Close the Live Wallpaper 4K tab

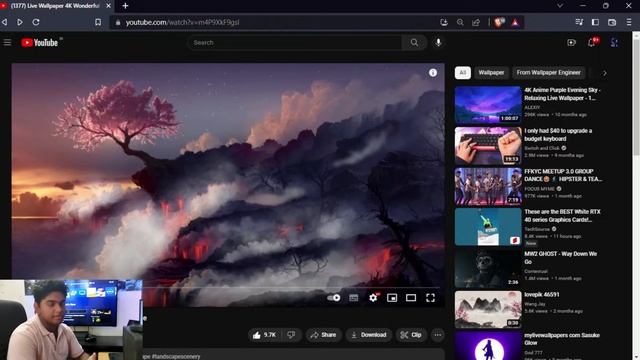point(109,6)
